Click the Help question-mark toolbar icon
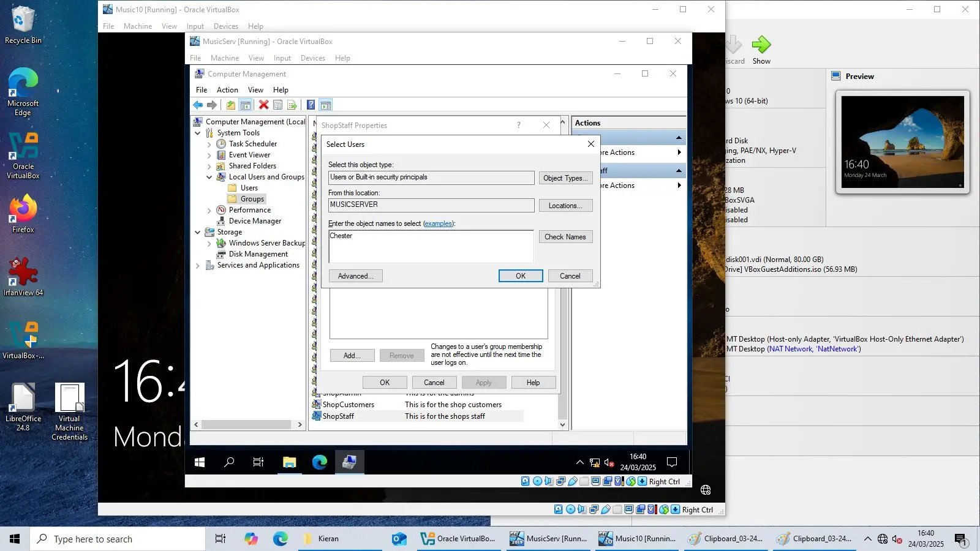 pyautogui.click(x=311, y=105)
